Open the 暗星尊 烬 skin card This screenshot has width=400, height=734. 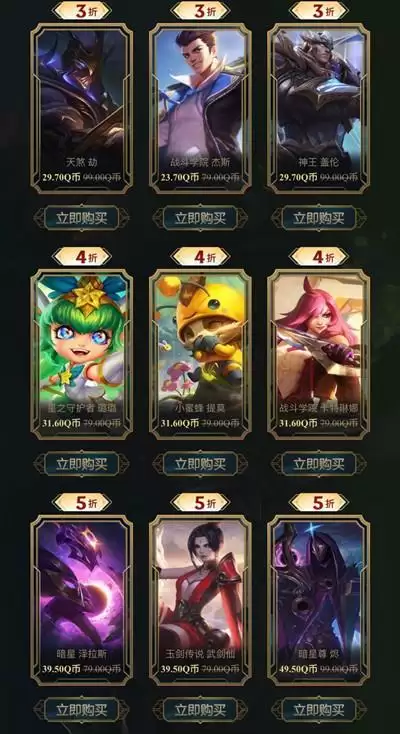tap(319, 600)
